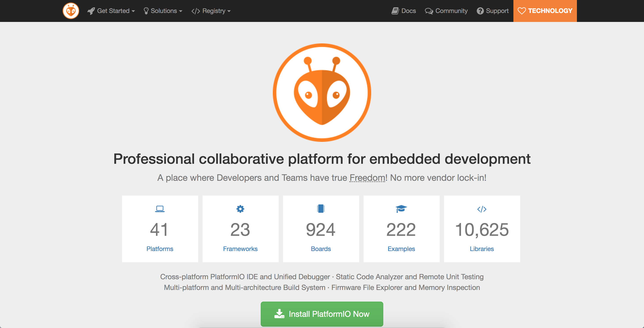Go to the Community menu item
Viewport: 644px width, 328px height.
pyautogui.click(x=451, y=11)
